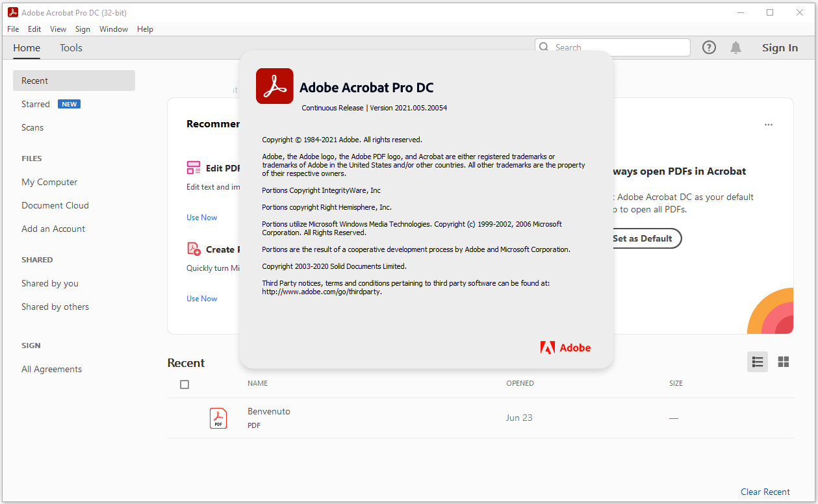
Task: Click the Acrobat app icon in title bar
Action: click(12, 12)
